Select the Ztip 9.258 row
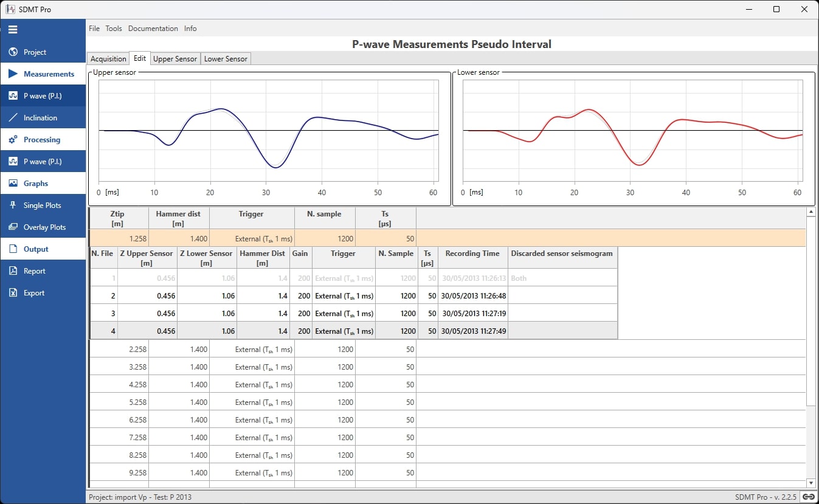 tap(448, 473)
